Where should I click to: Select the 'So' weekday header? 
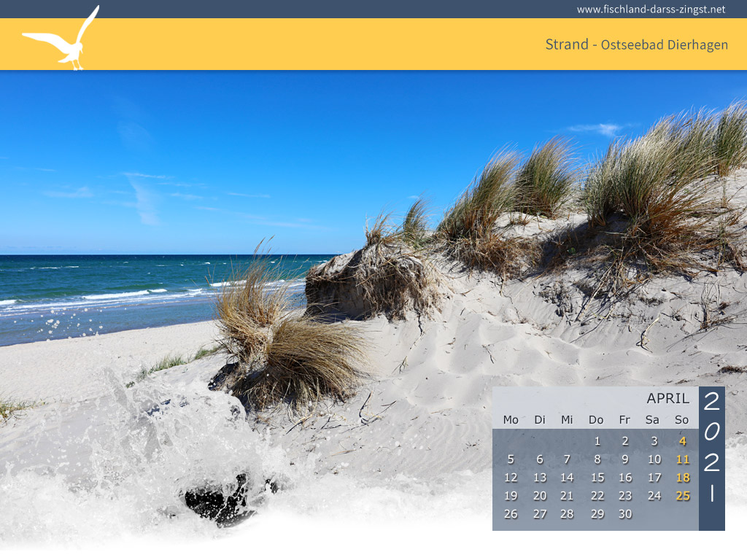(682, 419)
